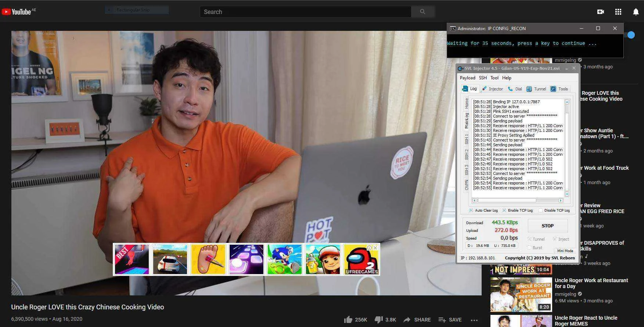The width and height of the screenshot is (644, 327).
Task: Click the SHARE button under the video
Action: 417,320
